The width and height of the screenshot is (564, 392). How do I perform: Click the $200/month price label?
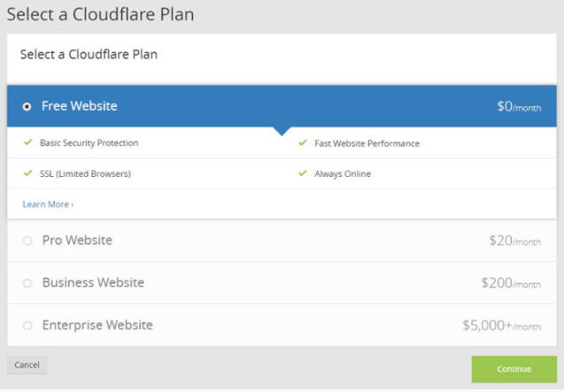tap(512, 282)
